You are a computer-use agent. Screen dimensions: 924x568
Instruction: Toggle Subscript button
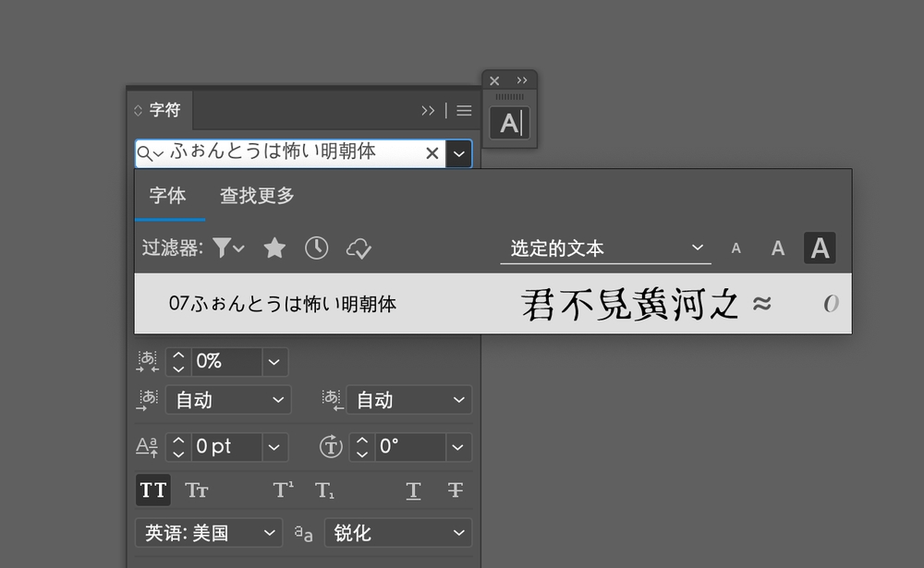324,489
